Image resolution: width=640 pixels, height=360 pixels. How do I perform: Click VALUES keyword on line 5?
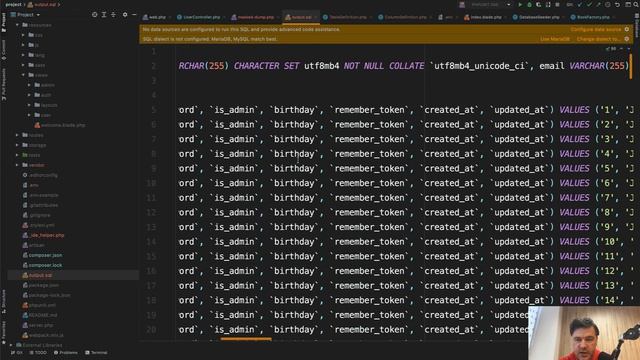pos(574,110)
